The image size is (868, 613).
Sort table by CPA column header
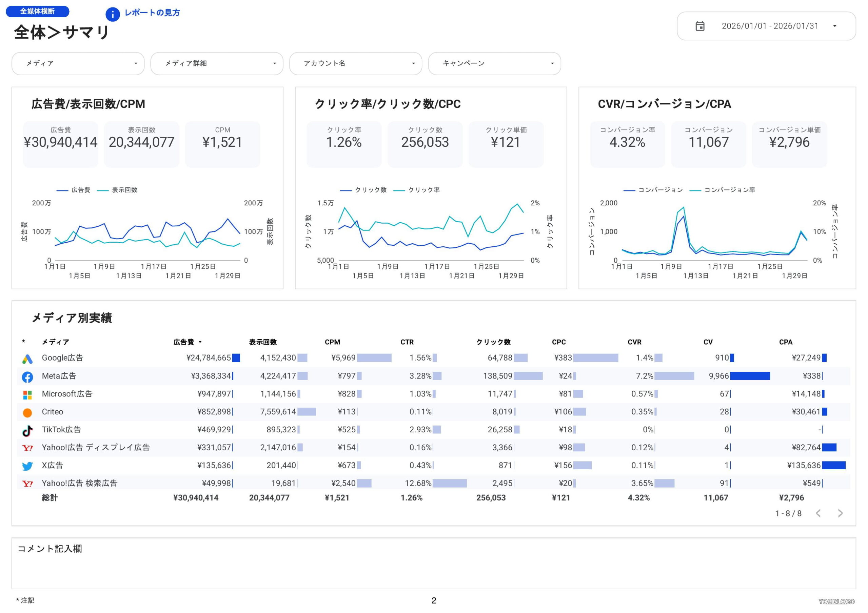pos(786,342)
